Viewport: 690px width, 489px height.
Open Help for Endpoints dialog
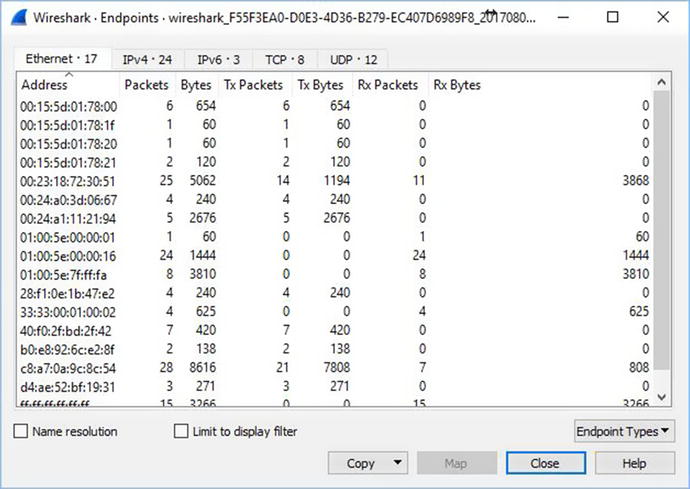click(x=634, y=463)
